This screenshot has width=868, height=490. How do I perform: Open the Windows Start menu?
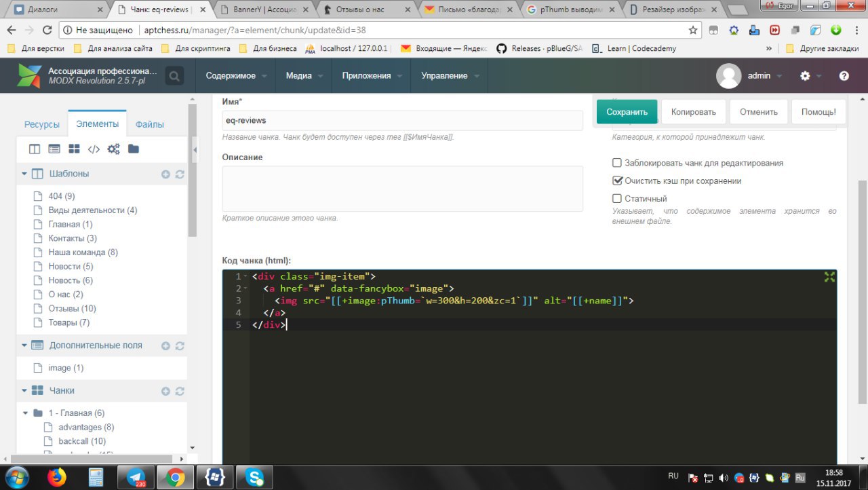tap(16, 477)
